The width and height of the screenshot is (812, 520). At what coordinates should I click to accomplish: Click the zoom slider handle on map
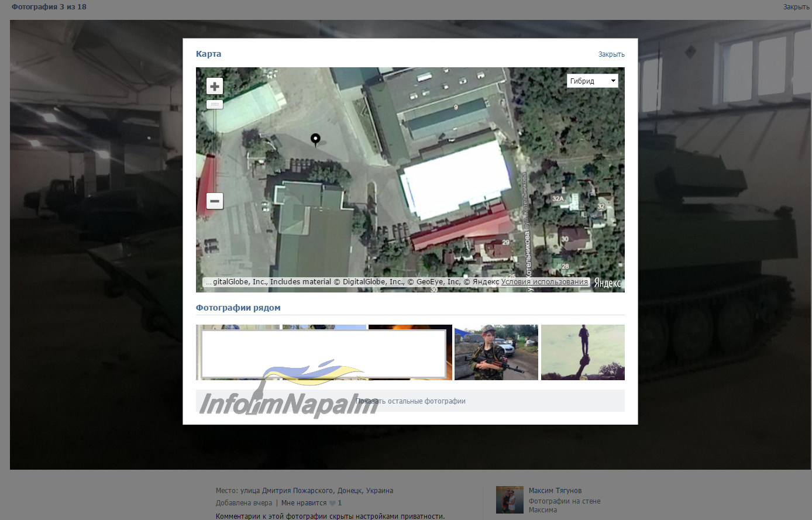coord(215,104)
